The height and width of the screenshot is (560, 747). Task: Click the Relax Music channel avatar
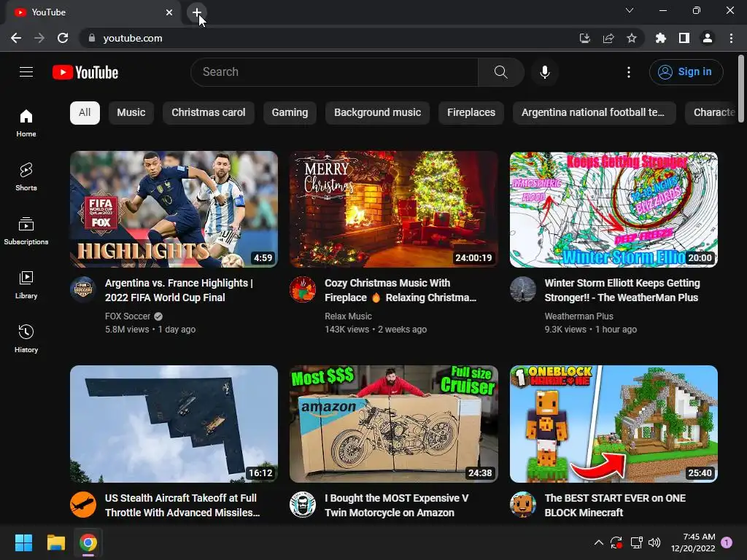pos(303,289)
